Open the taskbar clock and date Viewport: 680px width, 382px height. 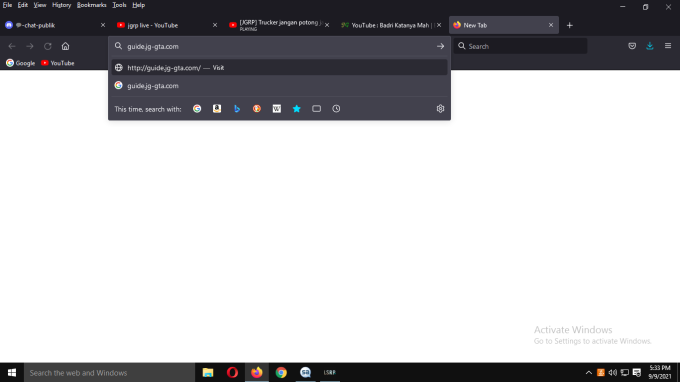660,372
